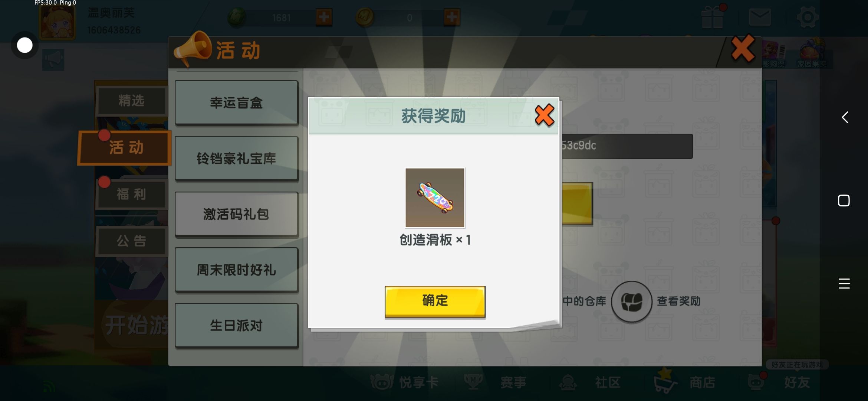Open the 幸运盲盒 activity entry

click(x=236, y=102)
